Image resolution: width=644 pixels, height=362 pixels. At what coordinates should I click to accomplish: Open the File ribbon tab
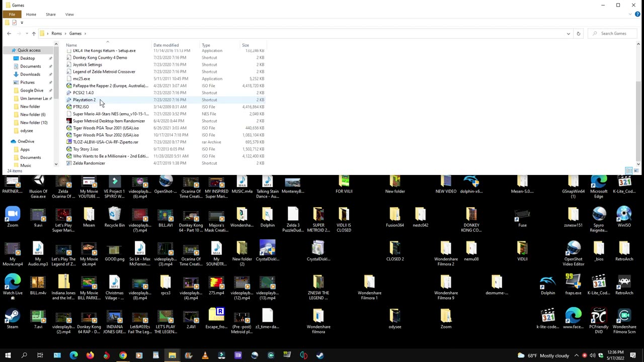click(12, 14)
